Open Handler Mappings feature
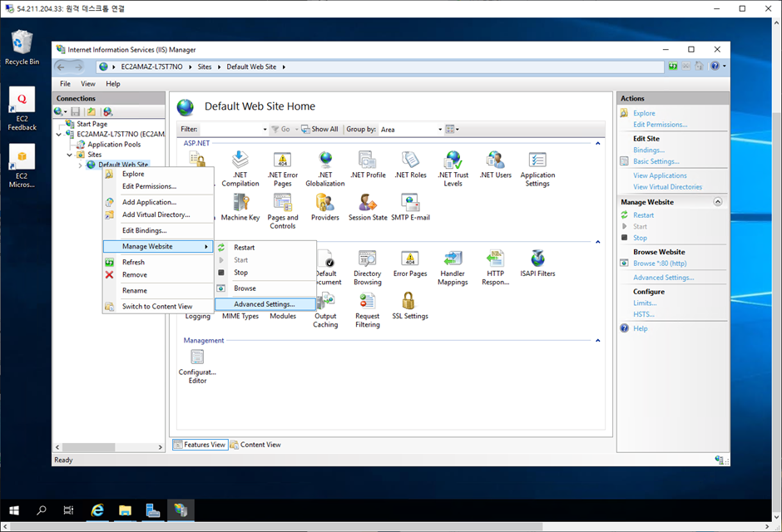 pyautogui.click(x=453, y=267)
